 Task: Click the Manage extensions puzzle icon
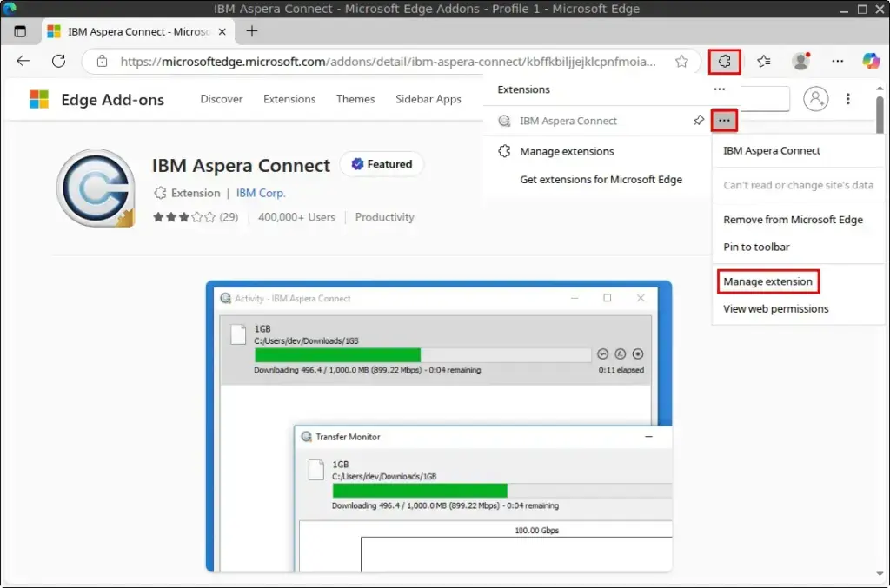[504, 151]
